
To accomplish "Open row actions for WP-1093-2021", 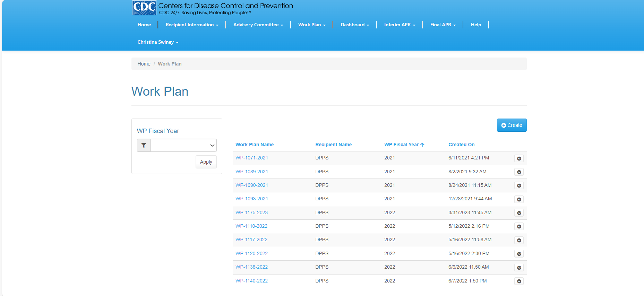I will coord(519,199).
